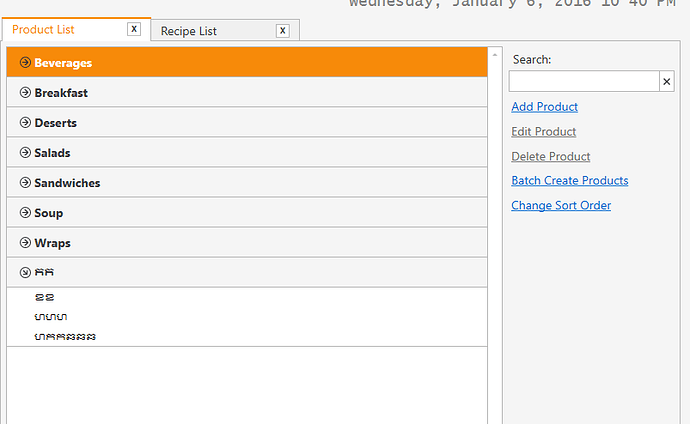Expand the Soup category arrow icon
This screenshot has height=424, width=690.
(25, 212)
